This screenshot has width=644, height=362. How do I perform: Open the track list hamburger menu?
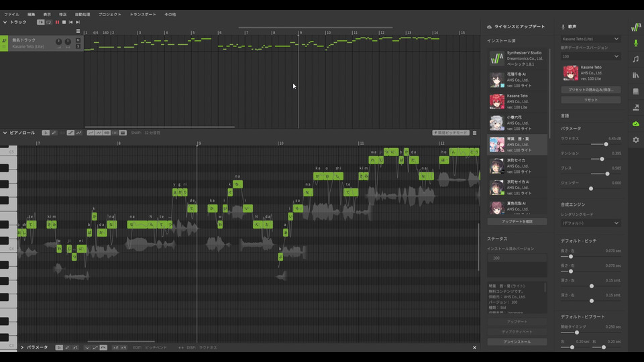(78, 31)
